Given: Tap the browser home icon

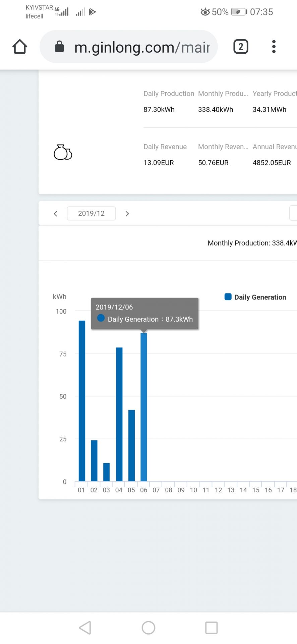Looking at the screenshot, I should click(x=20, y=47).
